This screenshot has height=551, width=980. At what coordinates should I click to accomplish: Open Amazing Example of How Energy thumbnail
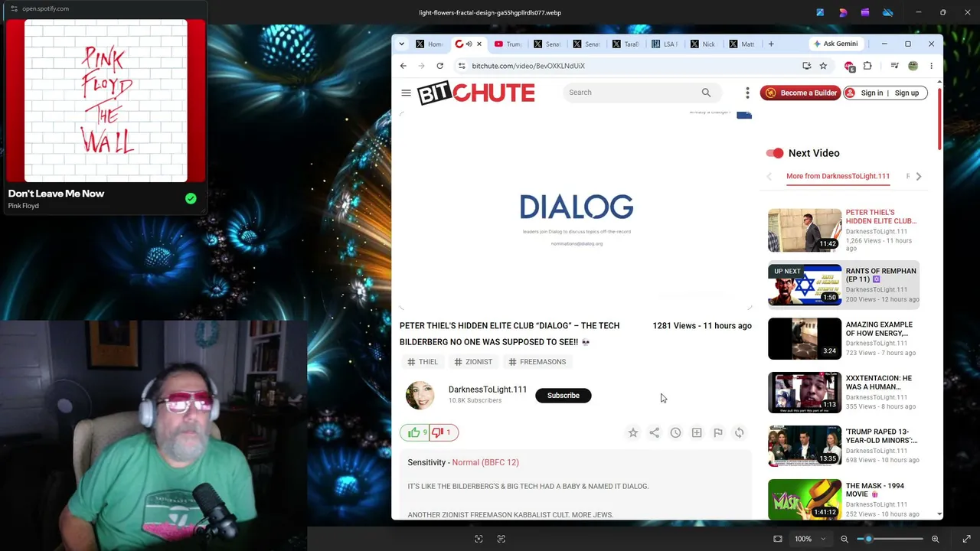805,338
